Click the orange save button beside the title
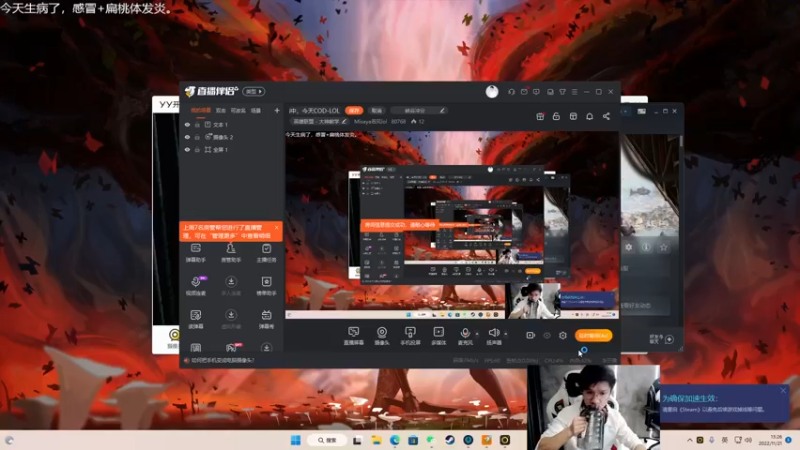Screen dimensions: 800x450 pos(354,110)
